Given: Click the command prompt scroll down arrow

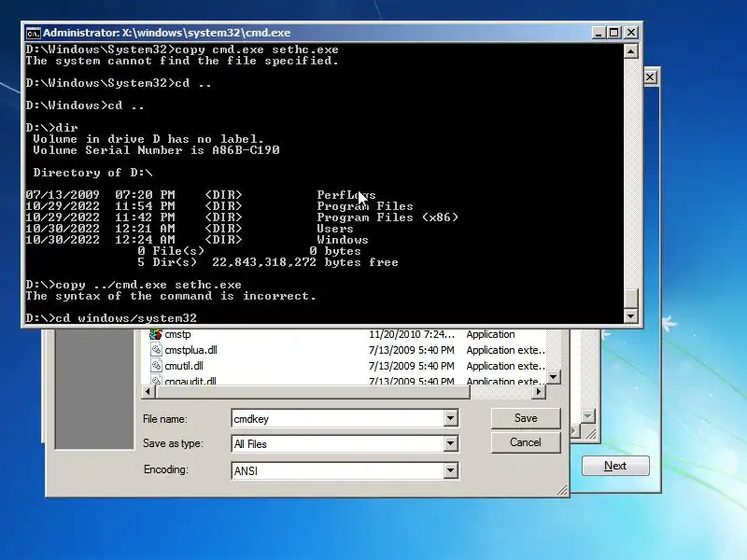Looking at the screenshot, I should pyautogui.click(x=631, y=315).
